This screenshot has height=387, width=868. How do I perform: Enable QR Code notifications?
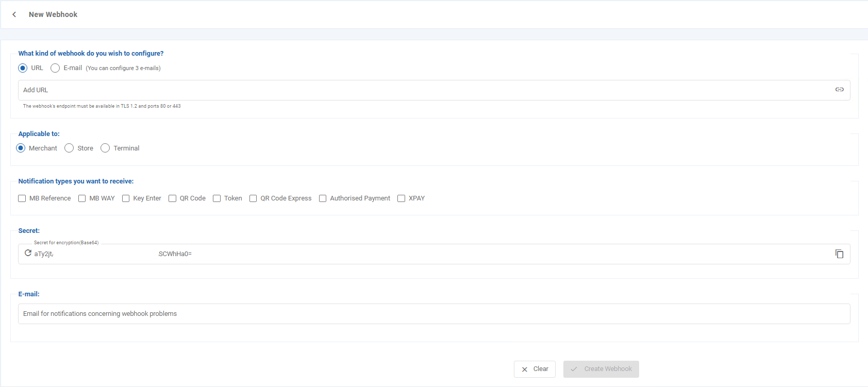[x=173, y=198]
